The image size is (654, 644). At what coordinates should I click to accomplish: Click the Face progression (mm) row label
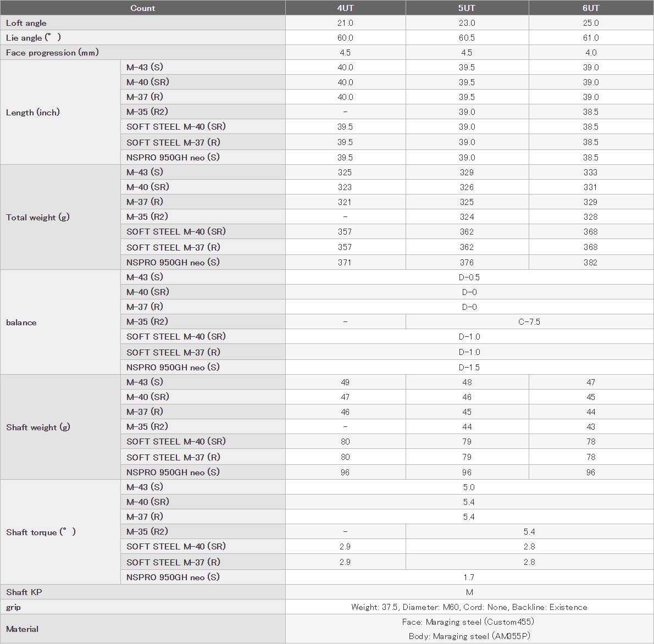[x=52, y=53]
